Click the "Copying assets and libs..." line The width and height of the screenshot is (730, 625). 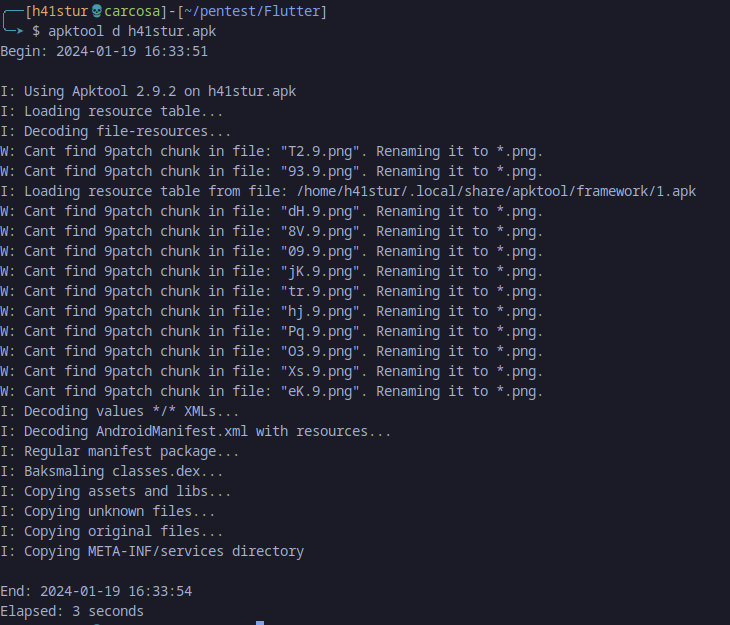point(116,491)
